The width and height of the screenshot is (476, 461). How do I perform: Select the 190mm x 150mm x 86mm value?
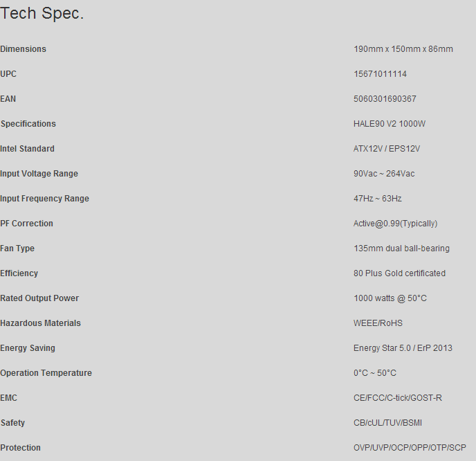point(403,49)
